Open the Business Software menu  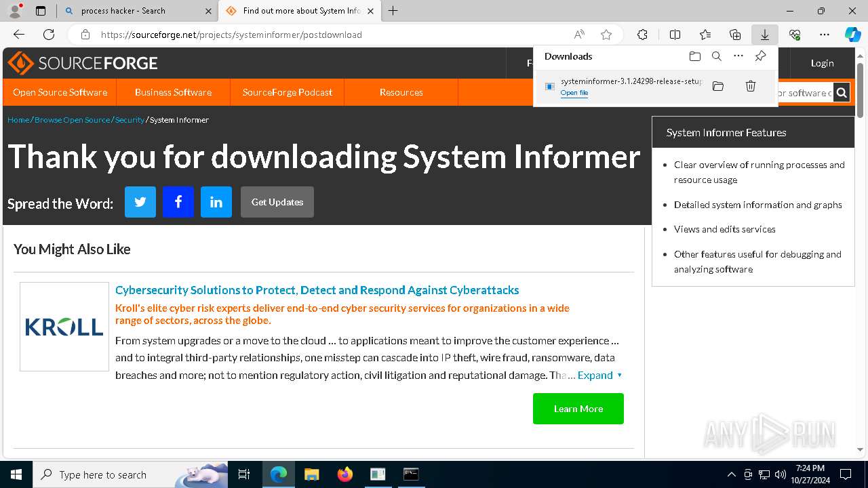click(173, 92)
